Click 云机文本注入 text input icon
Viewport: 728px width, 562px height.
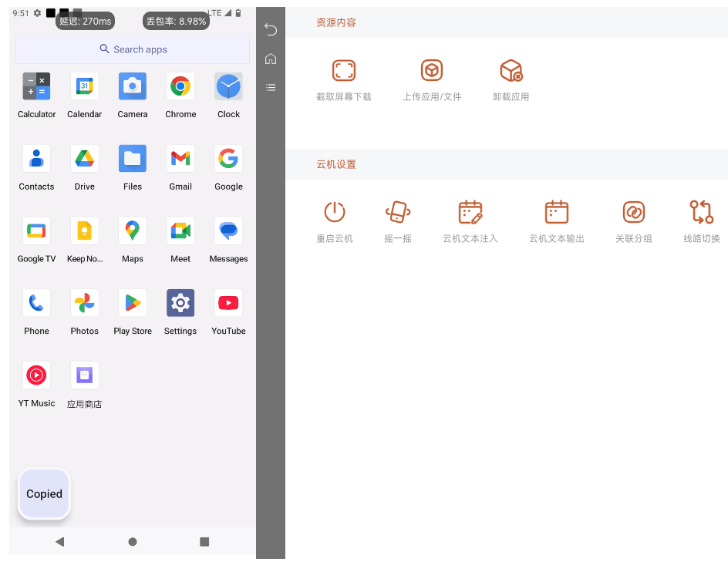pyautogui.click(x=470, y=212)
